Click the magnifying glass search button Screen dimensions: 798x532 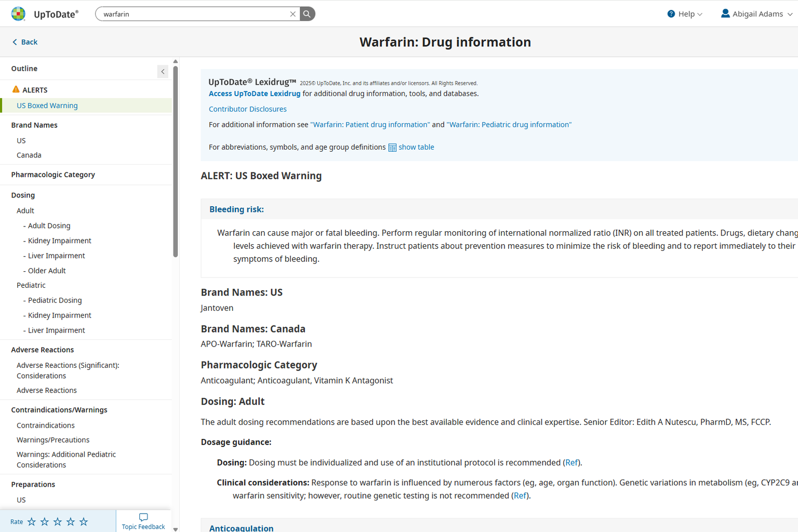coord(308,14)
